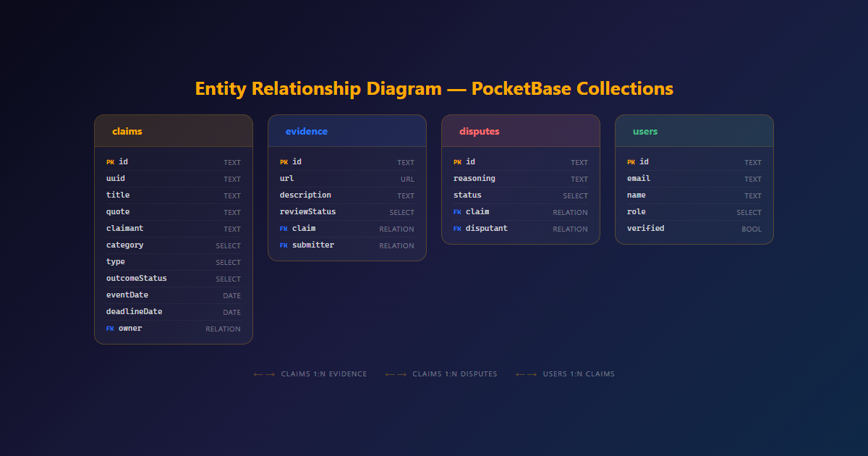
Task: Select the category field in claims
Action: [x=174, y=245]
